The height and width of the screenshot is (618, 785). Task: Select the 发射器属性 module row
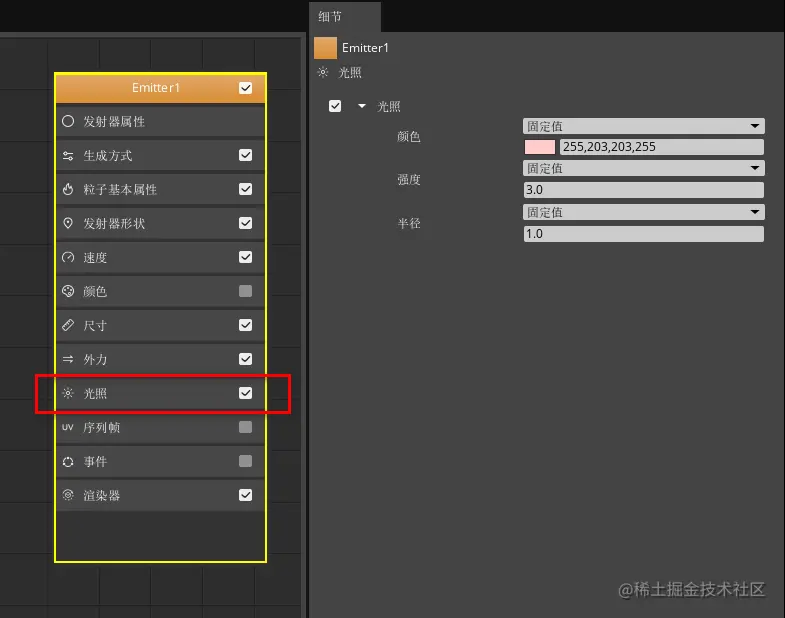coord(160,121)
